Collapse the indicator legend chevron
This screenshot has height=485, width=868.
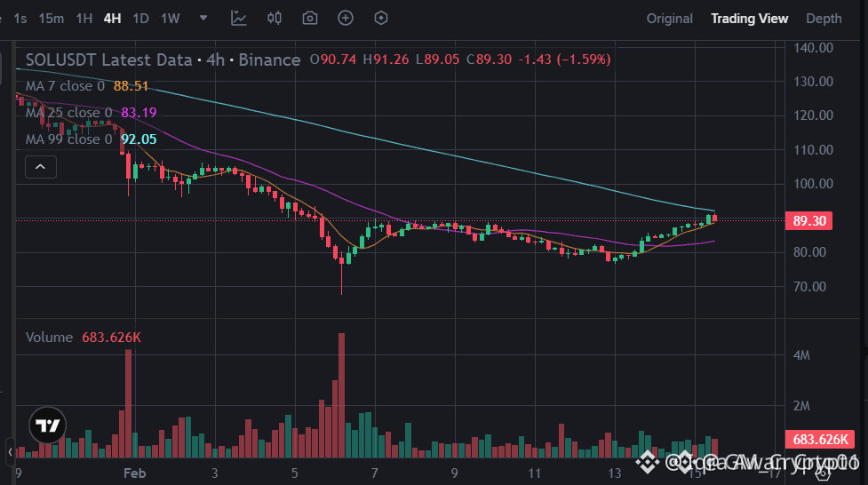[40, 167]
